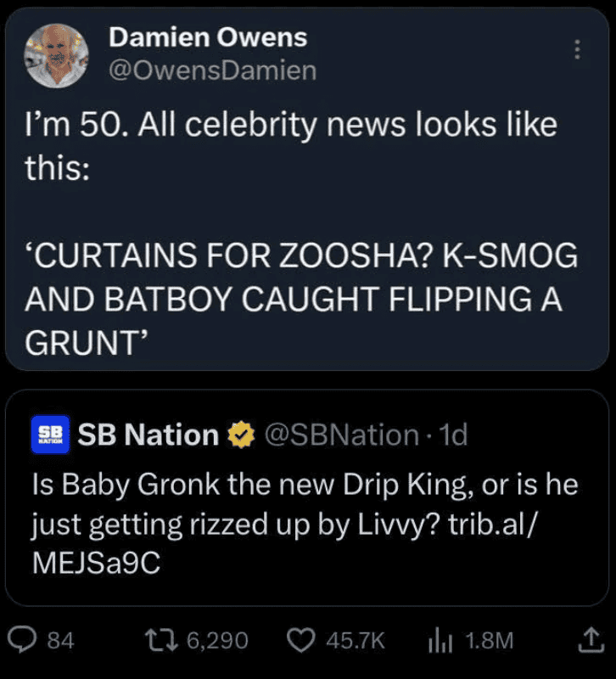The image size is (616, 679).
Task: Open the Damien Owens display name link
Action: pos(208,37)
